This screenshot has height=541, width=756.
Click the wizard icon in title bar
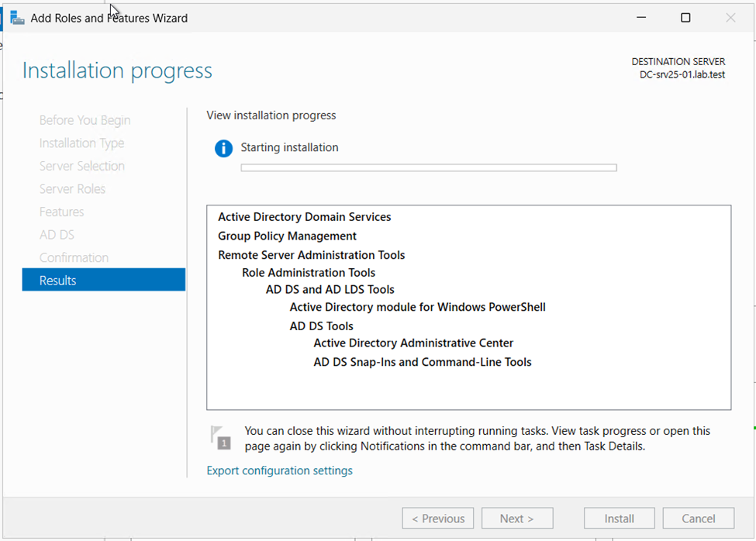pyautogui.click(x=17, y=19)
